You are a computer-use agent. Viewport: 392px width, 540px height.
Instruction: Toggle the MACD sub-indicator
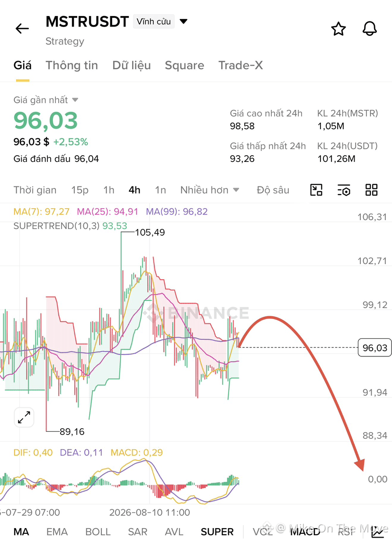pos(305,531)
